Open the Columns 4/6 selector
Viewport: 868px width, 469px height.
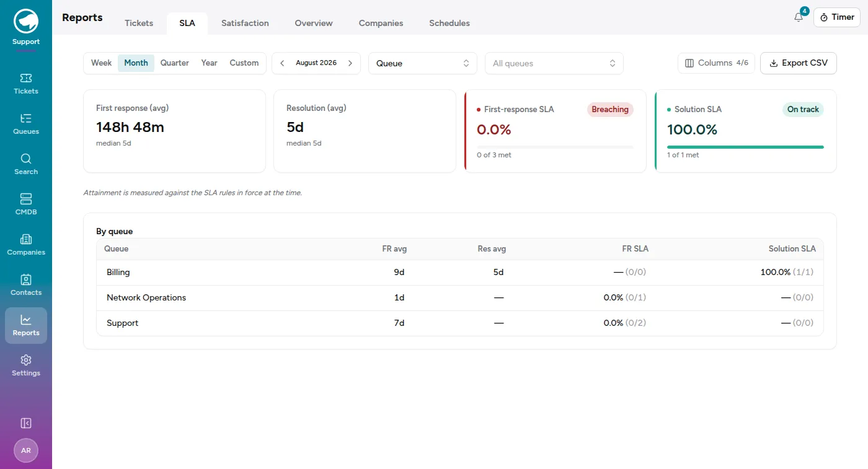[717, 63]
